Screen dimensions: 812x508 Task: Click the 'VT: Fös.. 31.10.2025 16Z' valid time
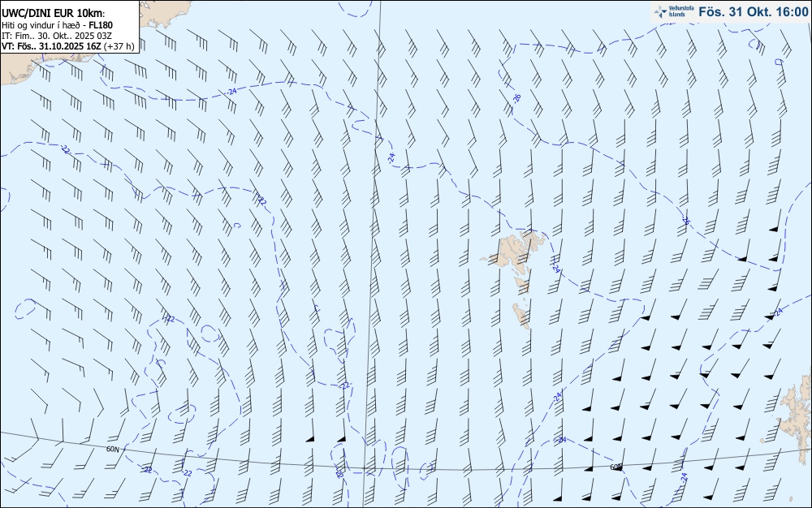(51, 46)
